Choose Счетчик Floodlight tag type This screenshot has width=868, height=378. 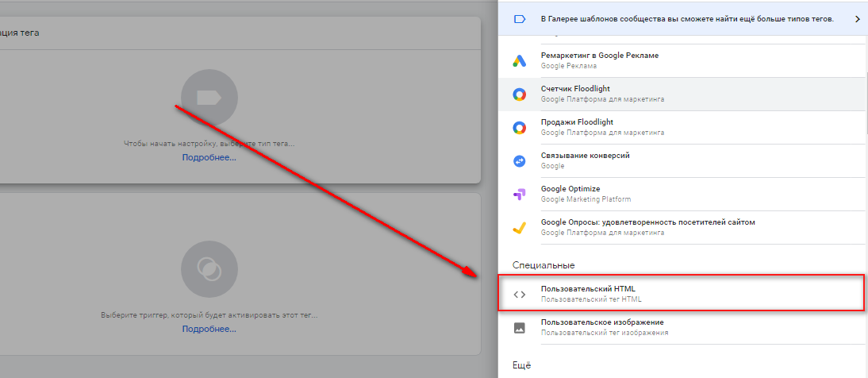575,89
